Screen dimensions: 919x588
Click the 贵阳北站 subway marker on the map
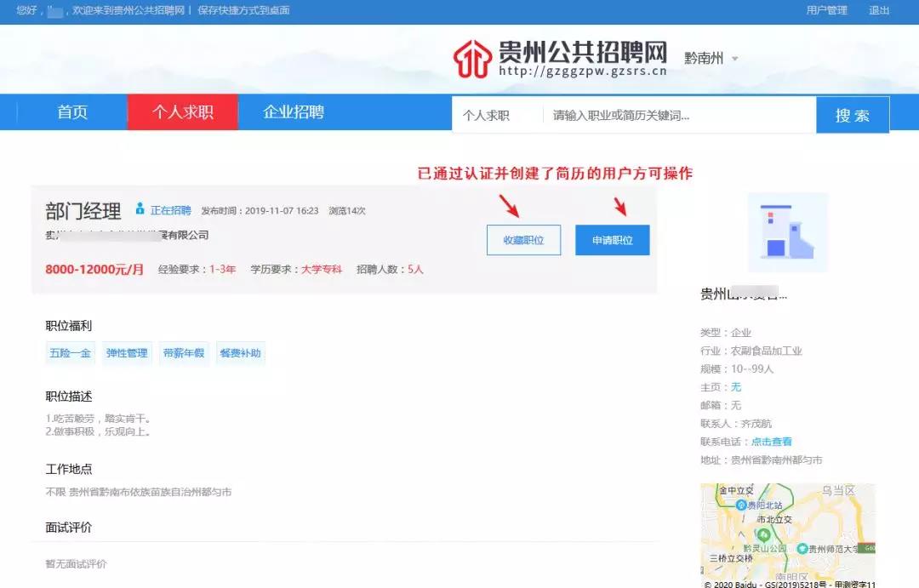[740, 505]
